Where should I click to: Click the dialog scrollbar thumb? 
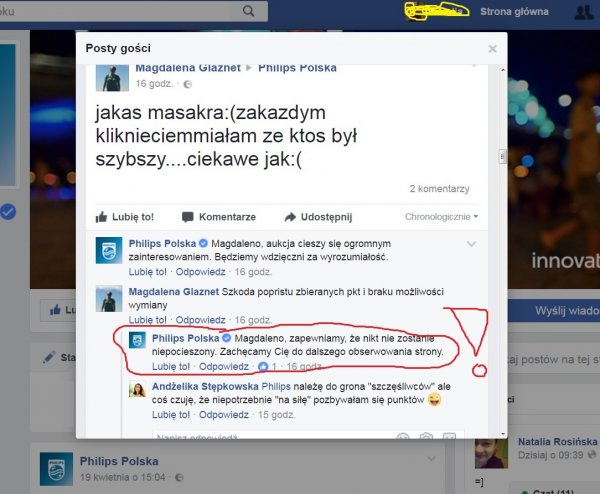coord(503,157)
